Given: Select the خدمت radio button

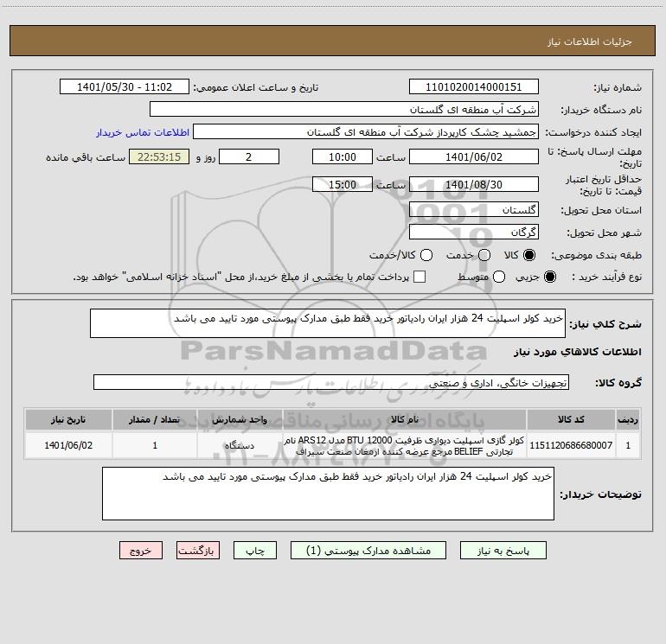Looking at the screenshot, I should click(x=484, y=255).
